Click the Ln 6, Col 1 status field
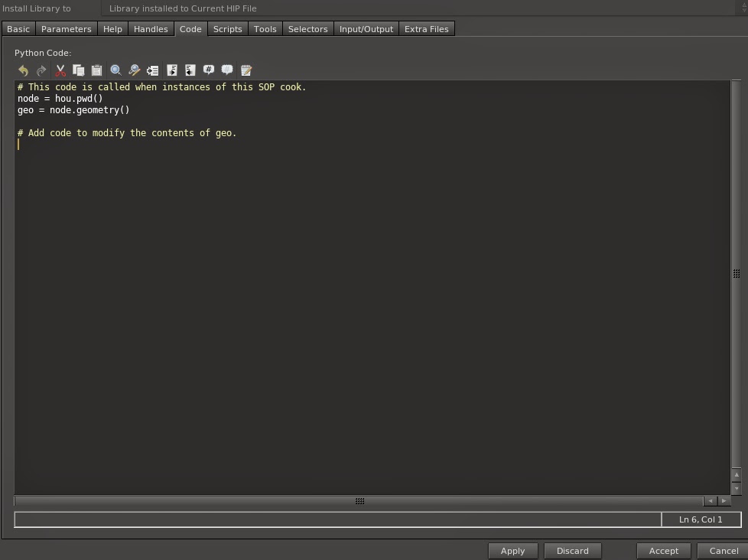 coord(701,519)
